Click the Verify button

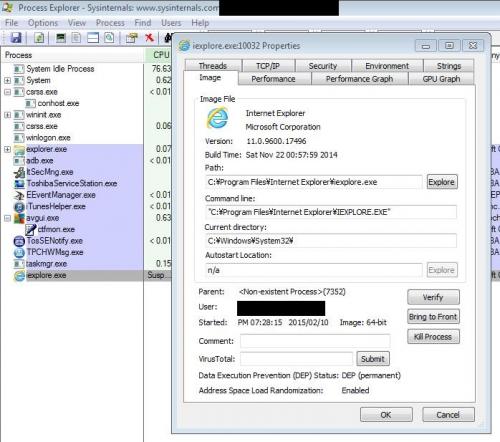tap(433, 297)
